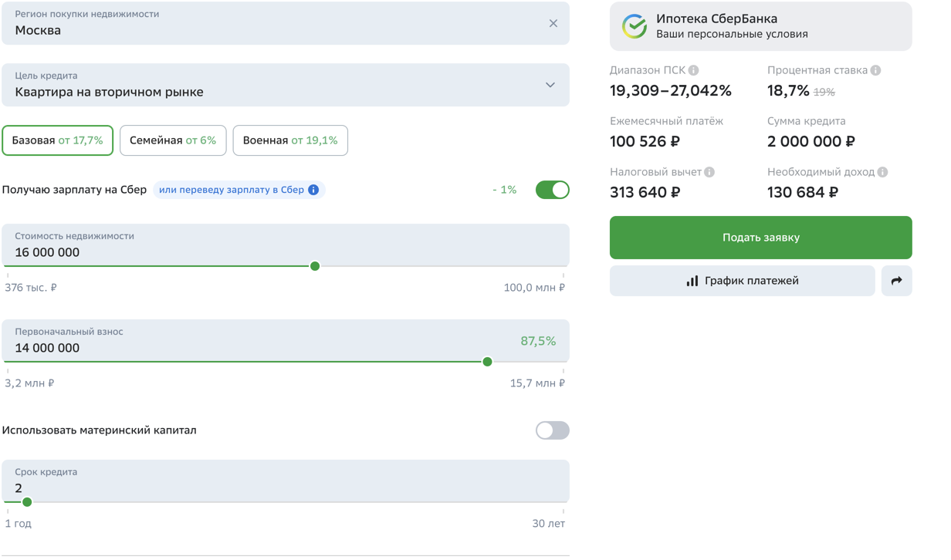This screenshot has height=560, width=951.
Task: Expand the Цель кредита dropdown
Action: point(550,85)
